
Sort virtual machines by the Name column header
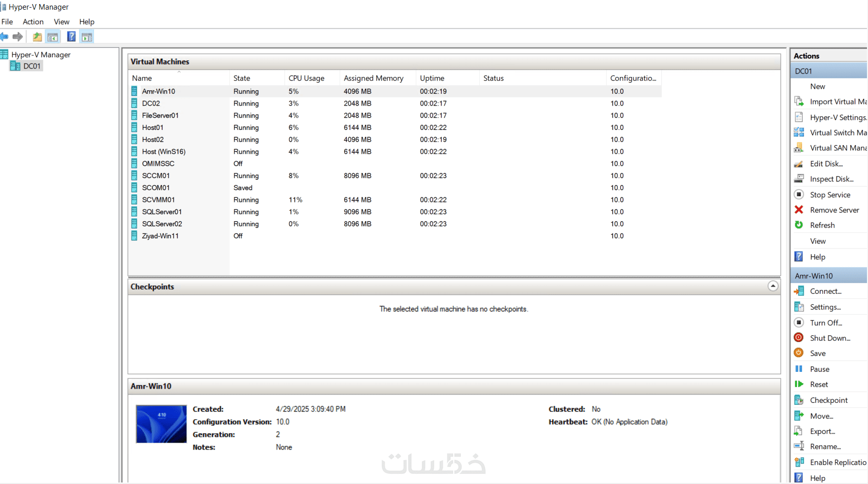pyautogui.click(x=179, y=78)
